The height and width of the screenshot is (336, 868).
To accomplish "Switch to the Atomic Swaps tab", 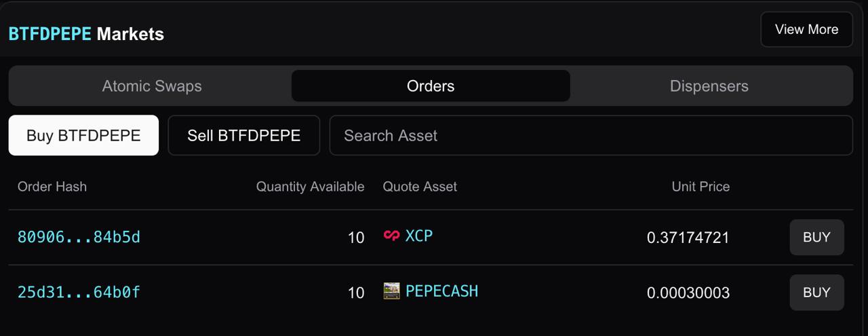I will pyautogui.click(x=152, y=86).
